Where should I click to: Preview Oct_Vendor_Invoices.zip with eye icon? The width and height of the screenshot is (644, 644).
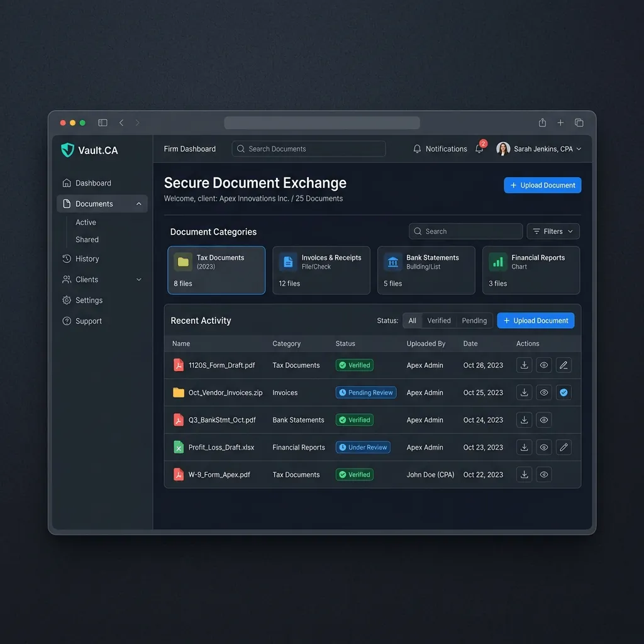pyautogui.click(x=544, y=392)
